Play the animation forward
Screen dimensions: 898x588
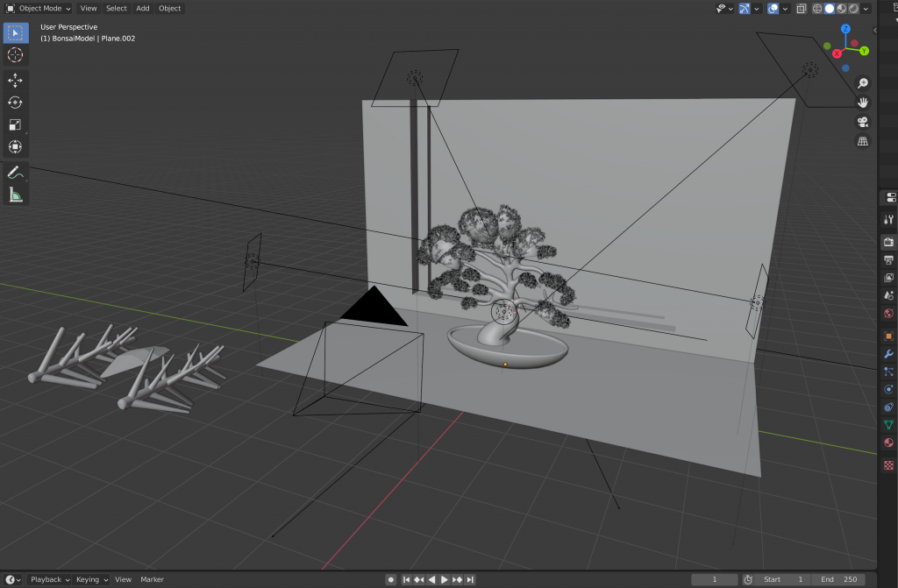click(445, 579)
